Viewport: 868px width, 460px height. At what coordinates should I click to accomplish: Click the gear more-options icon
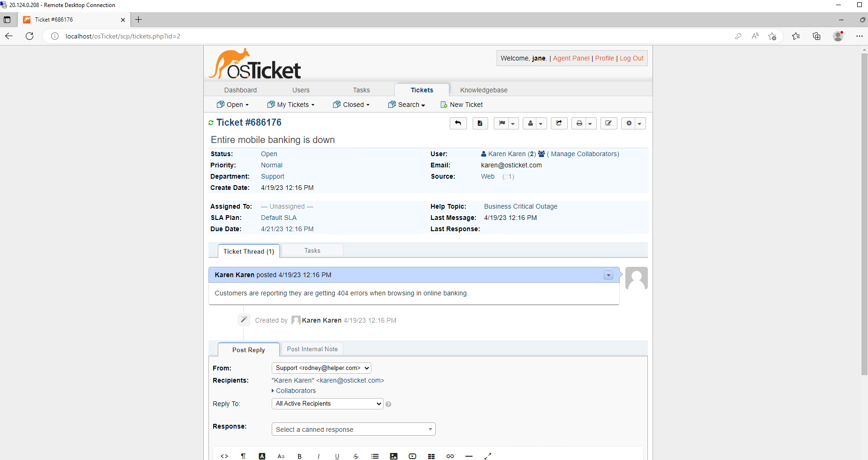point(629,123)
